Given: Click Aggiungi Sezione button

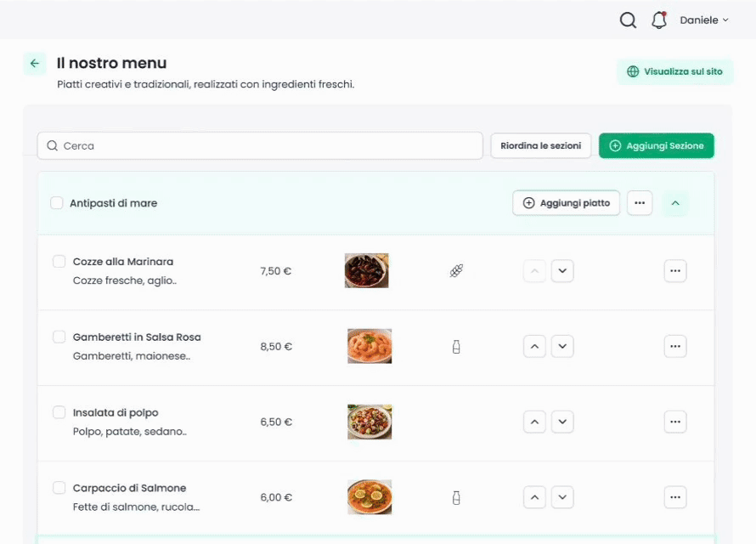Looking at the screenshot, I should (657, 145).
